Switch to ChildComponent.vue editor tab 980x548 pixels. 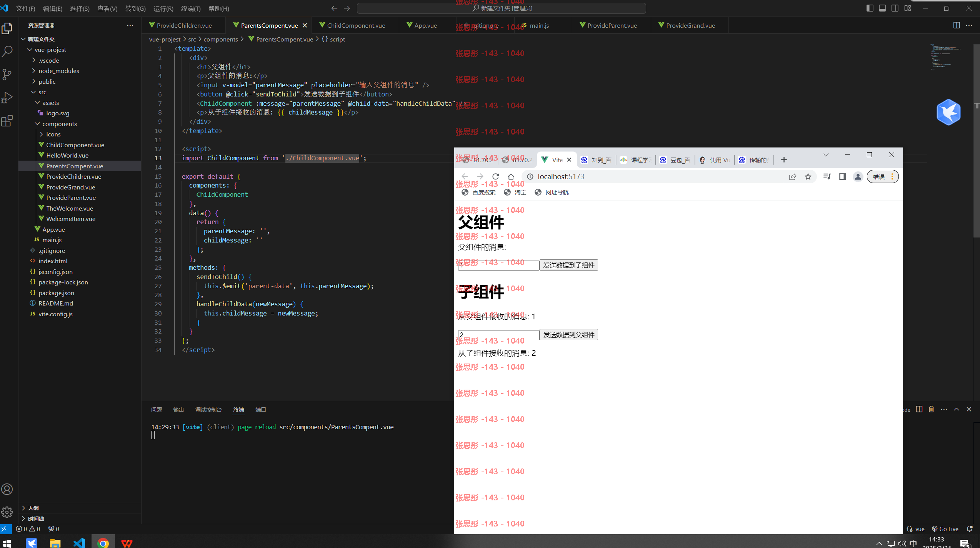pyautogui.click(x=356, y=25)
